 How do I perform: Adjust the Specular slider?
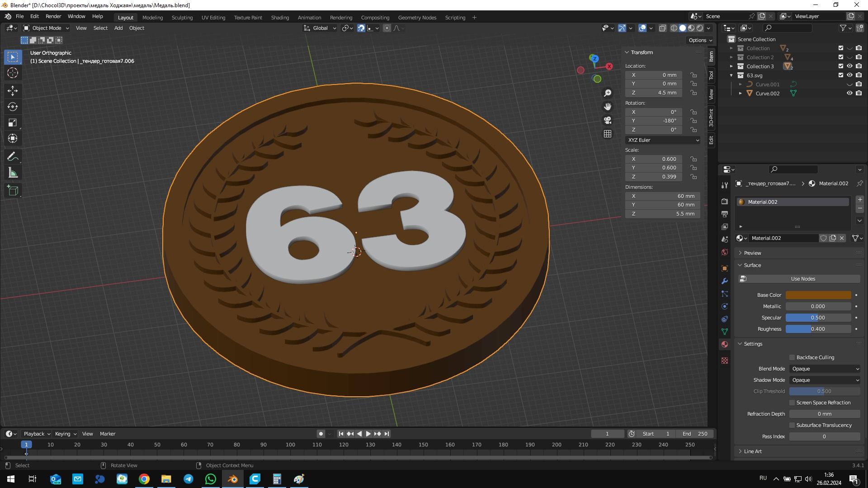coord(818,318)
